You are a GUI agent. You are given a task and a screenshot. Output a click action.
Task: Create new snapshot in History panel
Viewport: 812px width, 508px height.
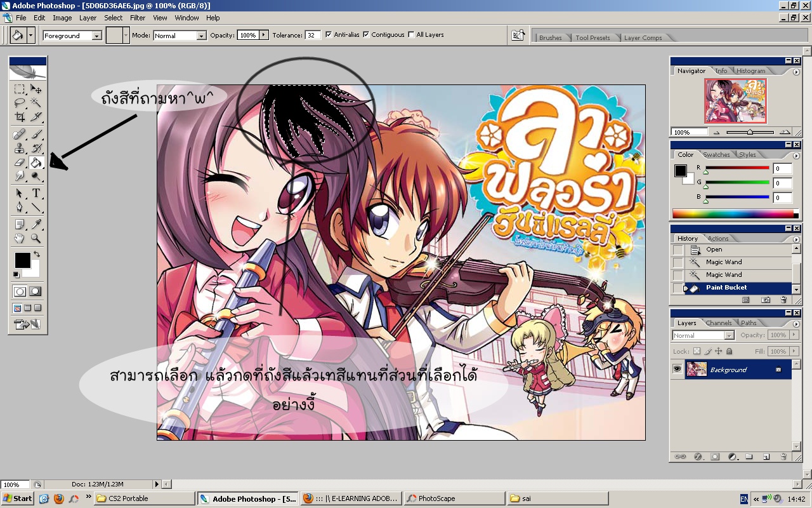coord(766,300)
